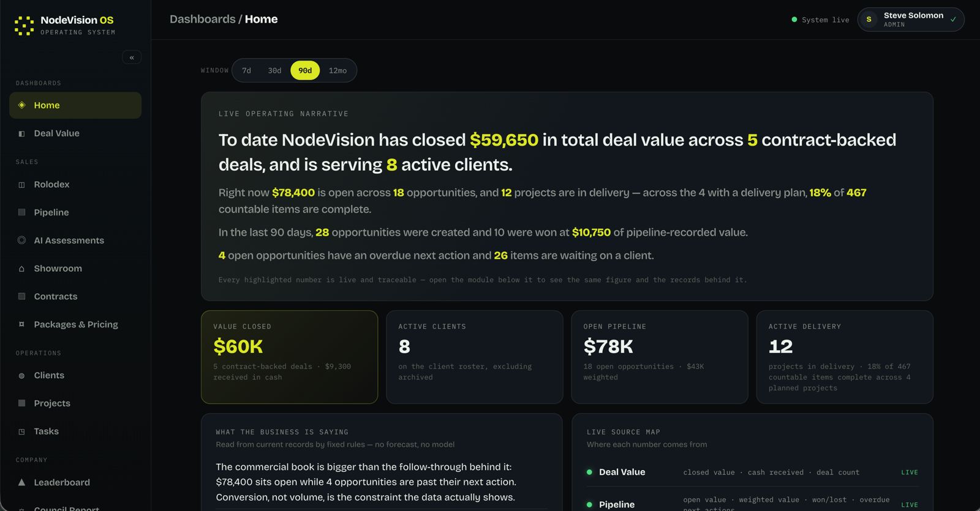Open the Tasks page
This screenshot has height=511, width=980.
(75, 431)
